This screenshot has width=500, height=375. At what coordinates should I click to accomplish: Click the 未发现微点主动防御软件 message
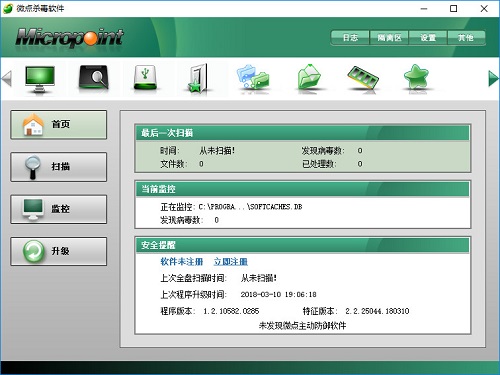(302, 326)
